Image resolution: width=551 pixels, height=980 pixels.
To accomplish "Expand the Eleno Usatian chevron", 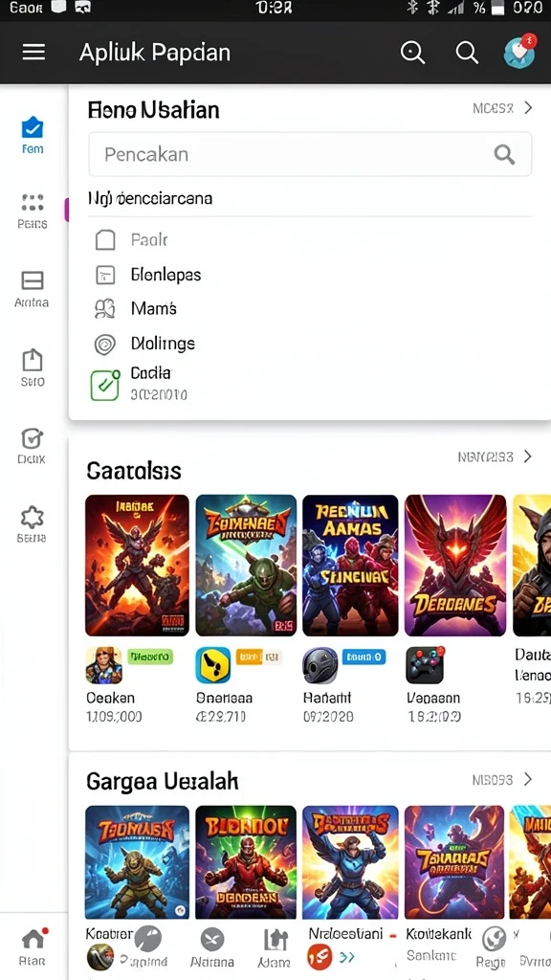I will tap(528, 107).
